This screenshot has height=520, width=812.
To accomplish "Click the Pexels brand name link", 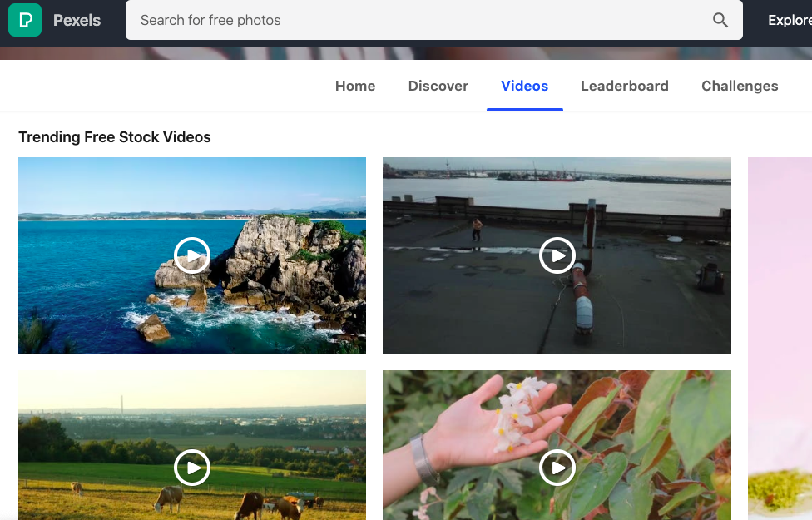I will [x=77, y=20].
